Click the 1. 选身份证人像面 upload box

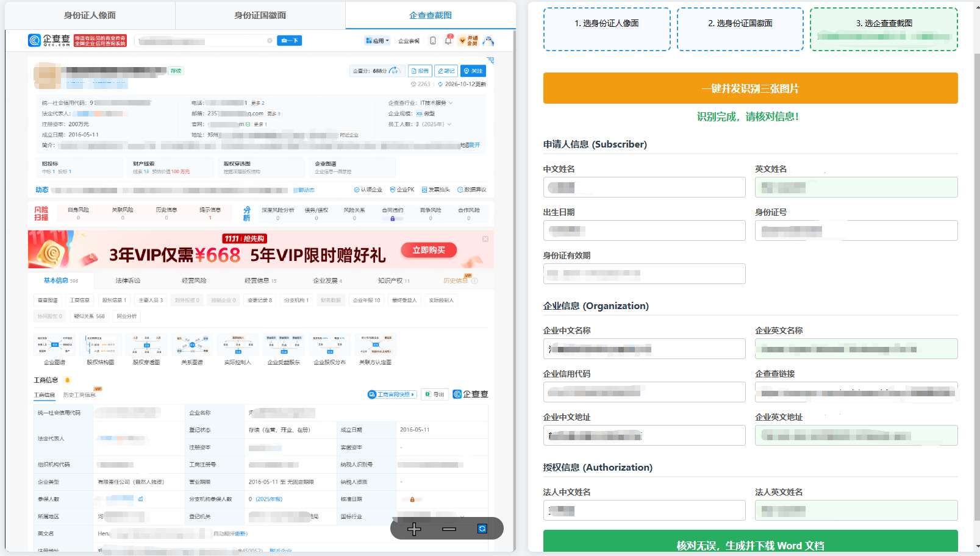tap(607, 29)
